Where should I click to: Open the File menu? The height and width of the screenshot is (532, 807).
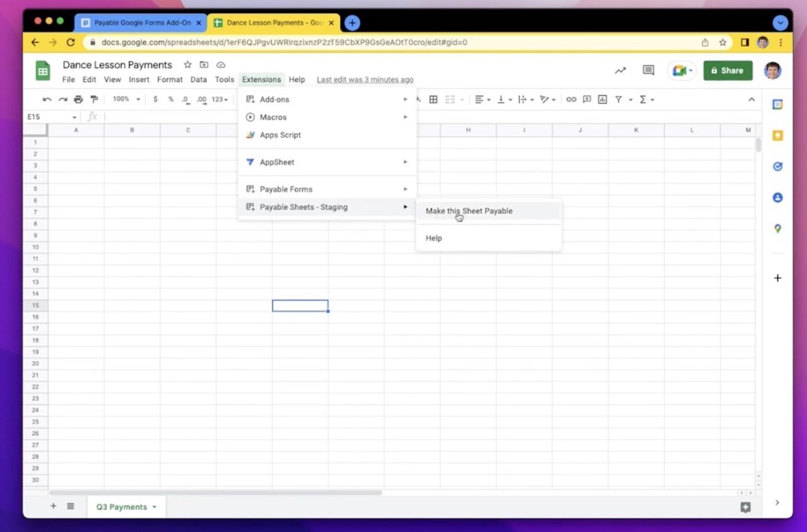click(68, 80)
